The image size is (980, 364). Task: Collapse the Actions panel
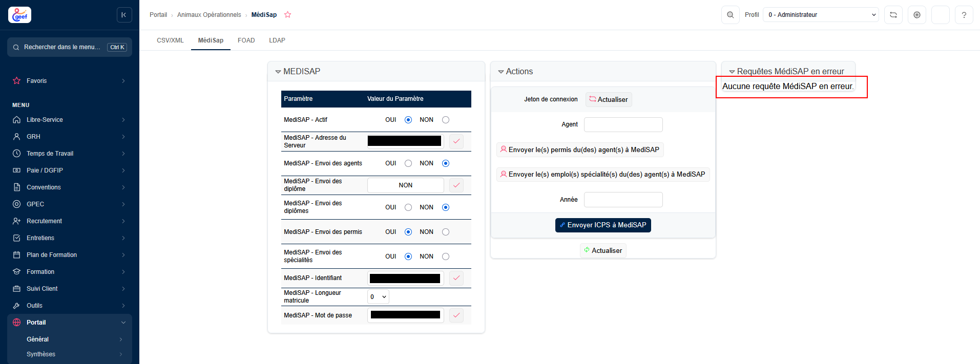tap(501, 72)
